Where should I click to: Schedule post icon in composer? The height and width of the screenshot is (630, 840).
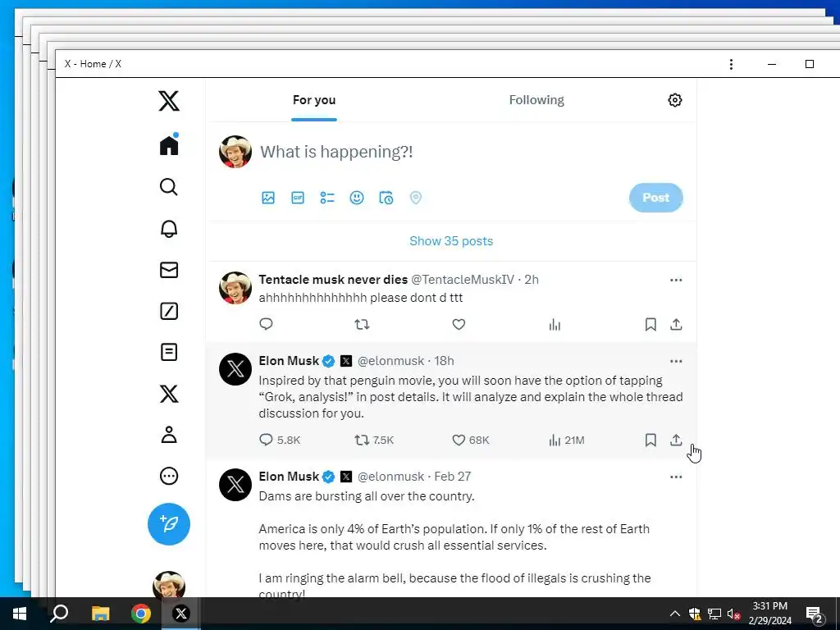pos(386,198)
